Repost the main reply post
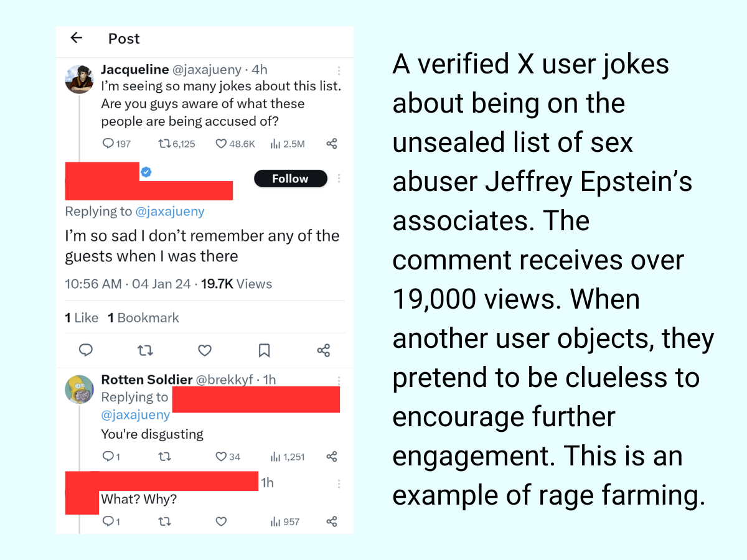The height and width of the screenshot is (560, 747). point(145,350)
